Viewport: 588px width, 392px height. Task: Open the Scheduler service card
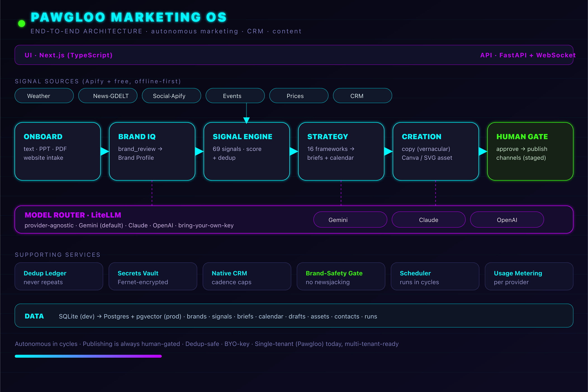click(x=435, y=276)
